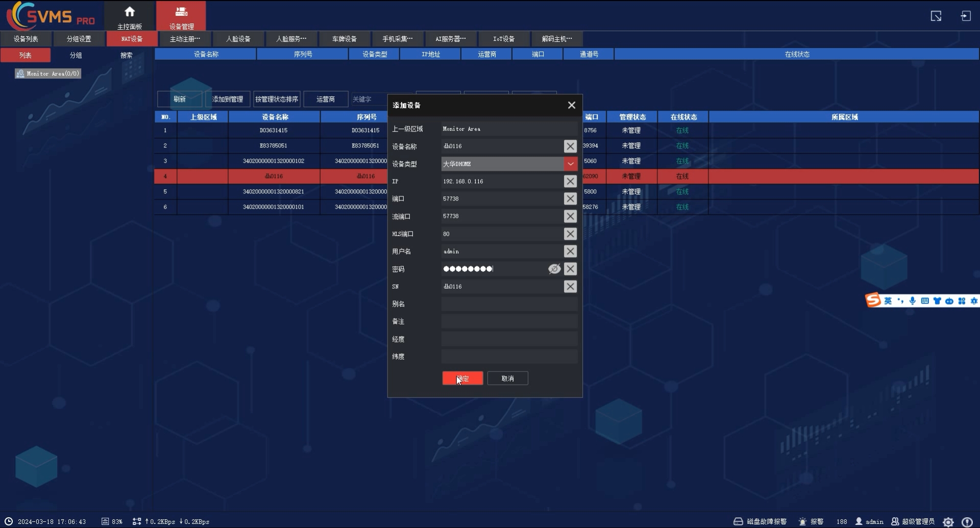Viewport: 980px width, 528px height.
Task: Open settings gear in status bar
Action: coord(948,521)
